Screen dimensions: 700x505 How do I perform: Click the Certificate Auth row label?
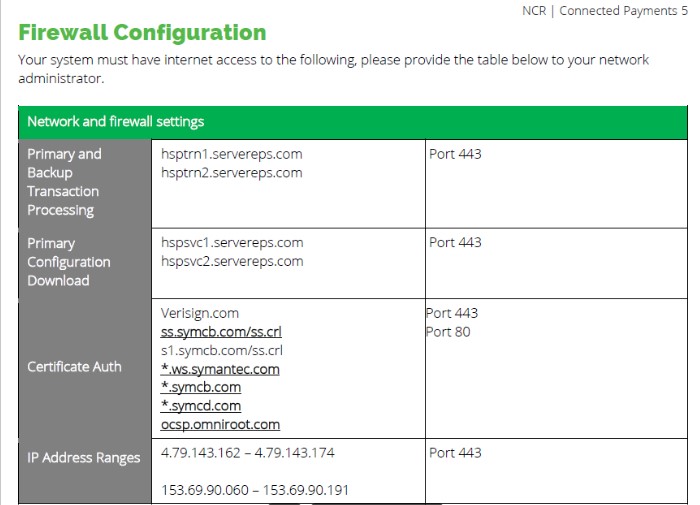pos(74,367)
